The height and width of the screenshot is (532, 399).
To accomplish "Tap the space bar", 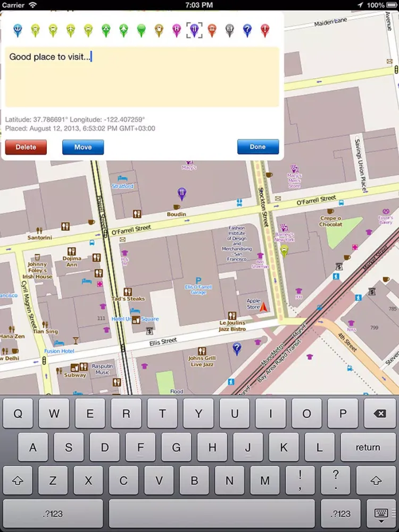I will tap(212, 514).
